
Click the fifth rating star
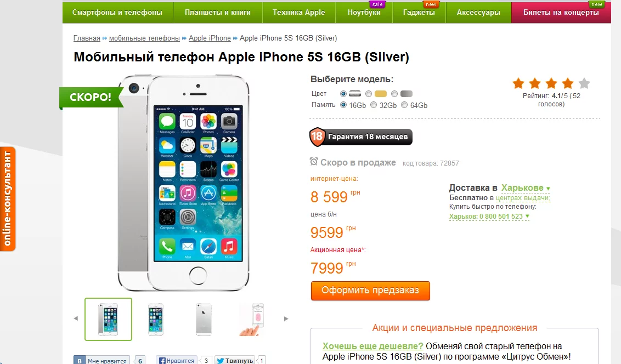coord(584,83)
